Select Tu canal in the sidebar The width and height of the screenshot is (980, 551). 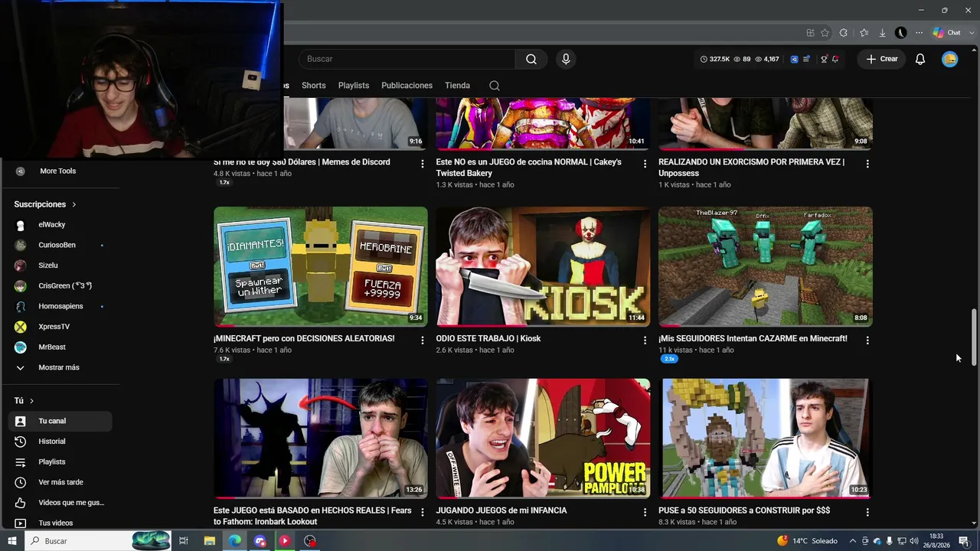pos(60,421)
